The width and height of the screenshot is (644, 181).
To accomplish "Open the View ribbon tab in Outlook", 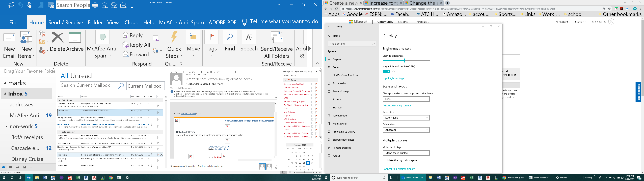I will tap(113, 22).
